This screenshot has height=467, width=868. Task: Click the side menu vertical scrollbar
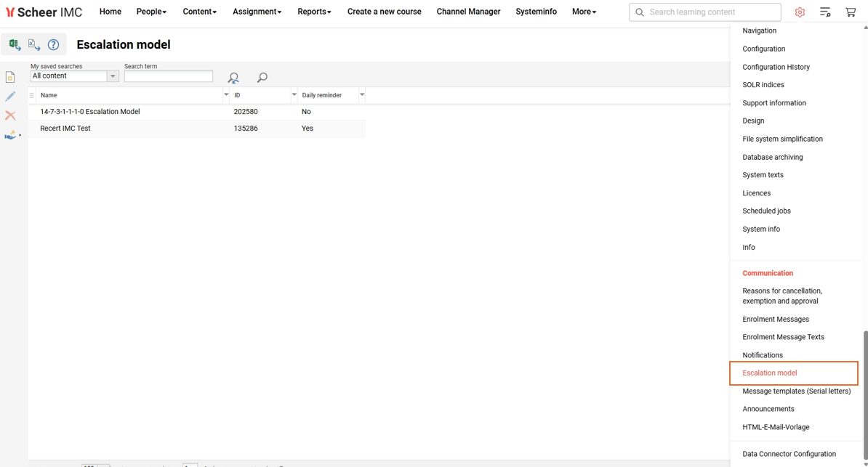pyautogui.click(x=865, y=395)
